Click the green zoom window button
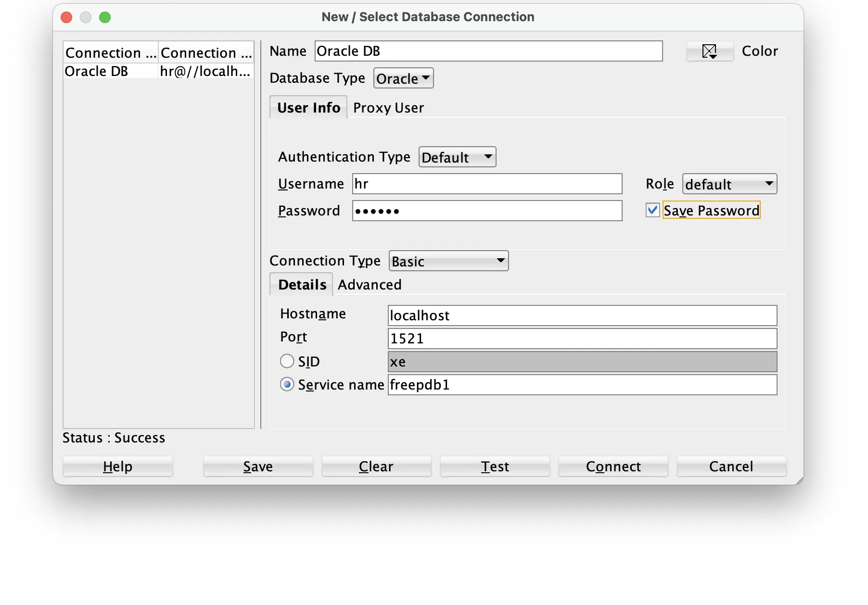This screenshot has height=605, width=868. (x=105, y=17)
